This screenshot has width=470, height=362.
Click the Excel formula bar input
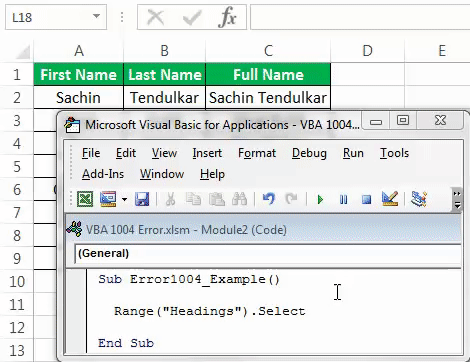point(360,17)
